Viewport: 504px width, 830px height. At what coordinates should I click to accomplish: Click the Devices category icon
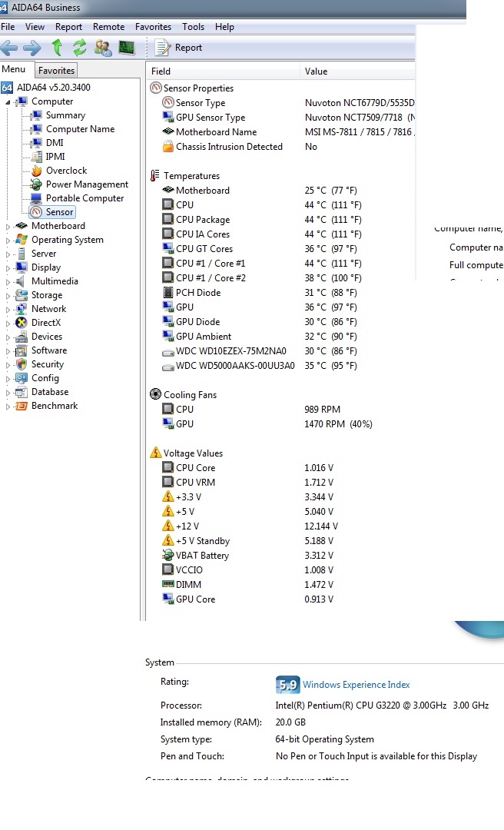(x=22, y=337)
